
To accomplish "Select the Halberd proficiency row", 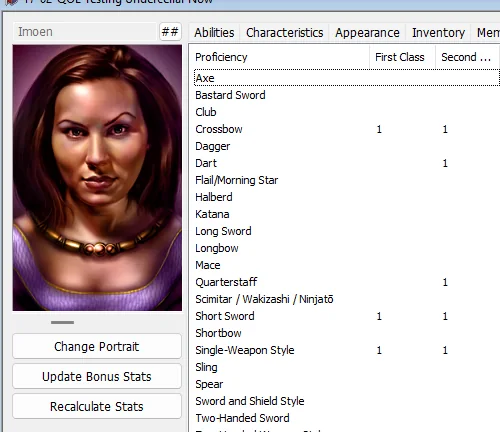I will pyautogui.click(x=347, y=197).
